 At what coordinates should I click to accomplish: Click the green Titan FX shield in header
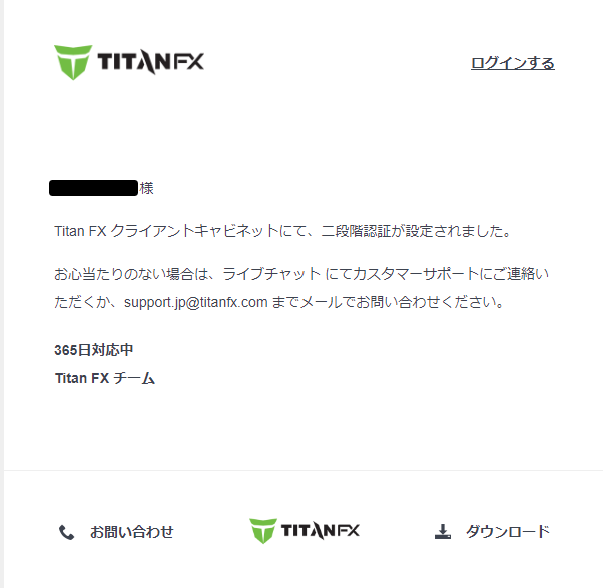tap(73, 62)
